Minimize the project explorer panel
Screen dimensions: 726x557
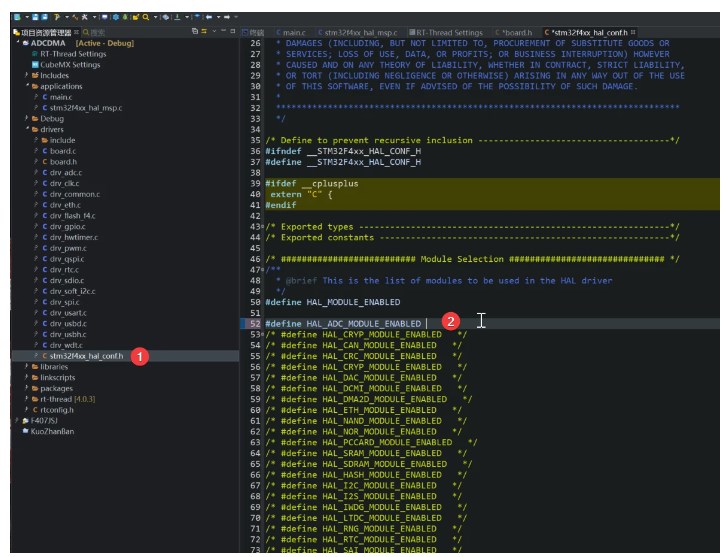[x=223, y=32]
